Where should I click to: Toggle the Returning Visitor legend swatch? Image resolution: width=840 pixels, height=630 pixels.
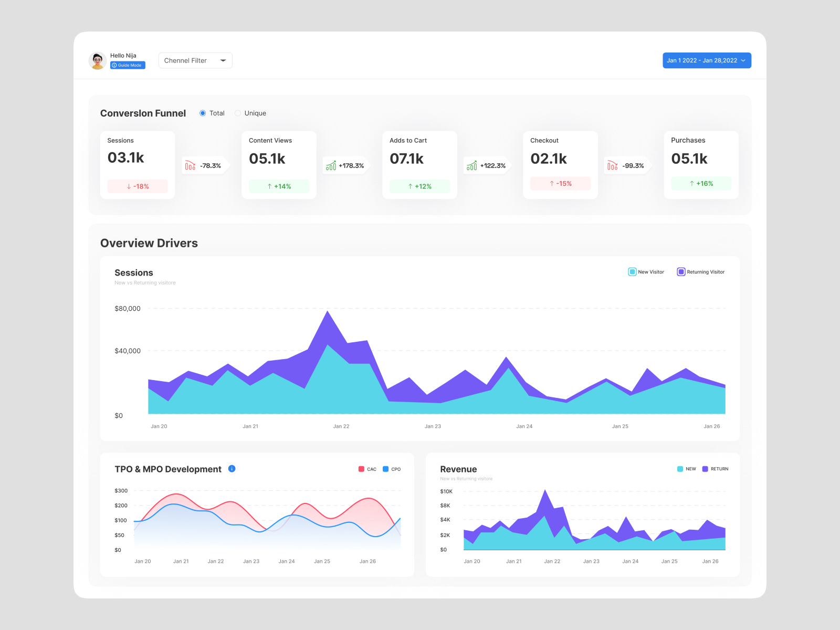(x=681, y=272)
